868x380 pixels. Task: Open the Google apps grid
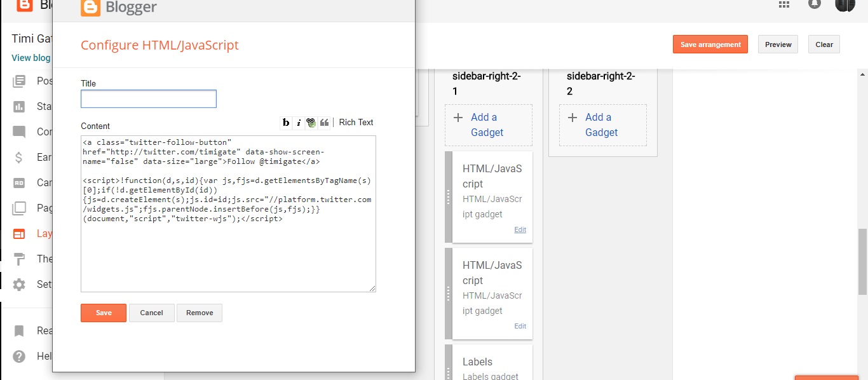click(x=783, y=4)
